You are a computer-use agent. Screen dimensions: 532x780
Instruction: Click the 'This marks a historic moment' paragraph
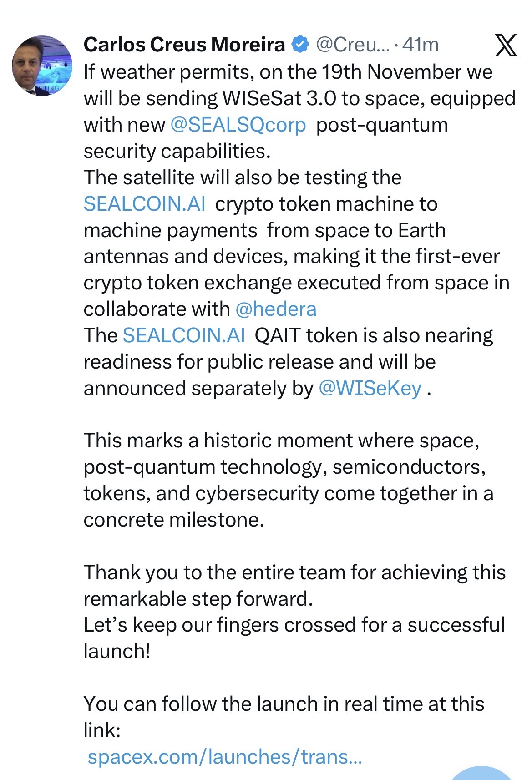[289, 480]
